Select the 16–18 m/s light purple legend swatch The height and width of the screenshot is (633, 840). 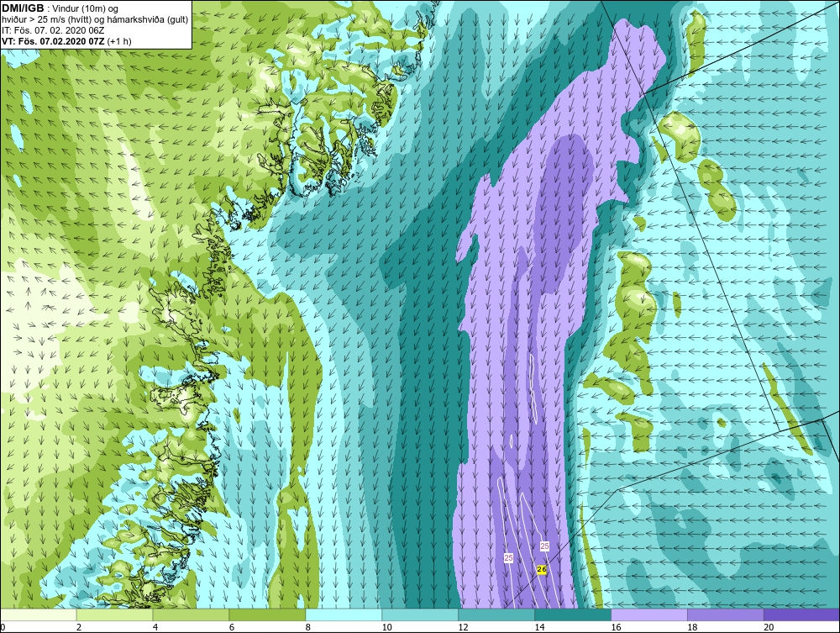[649, 615]
